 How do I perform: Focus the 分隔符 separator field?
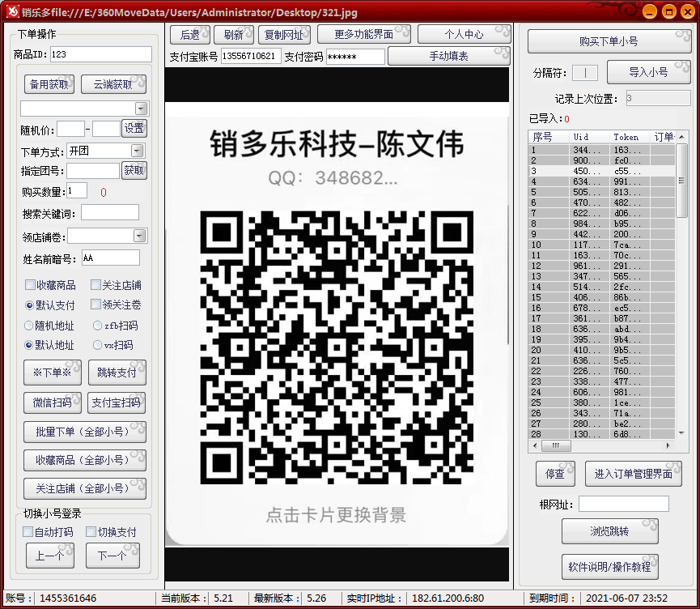coord(585,72)
